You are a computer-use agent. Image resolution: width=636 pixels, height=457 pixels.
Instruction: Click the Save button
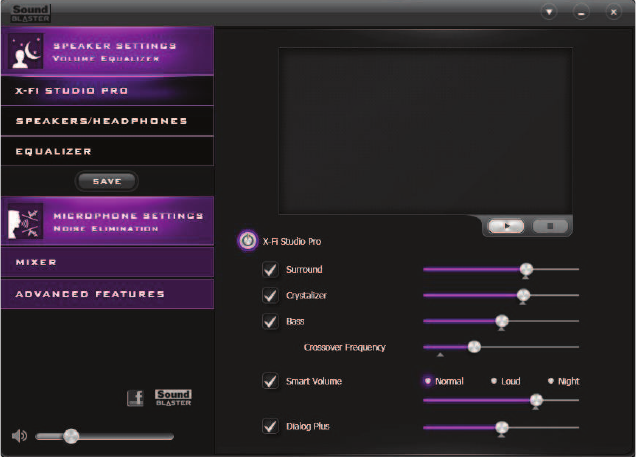pos(107,181)
